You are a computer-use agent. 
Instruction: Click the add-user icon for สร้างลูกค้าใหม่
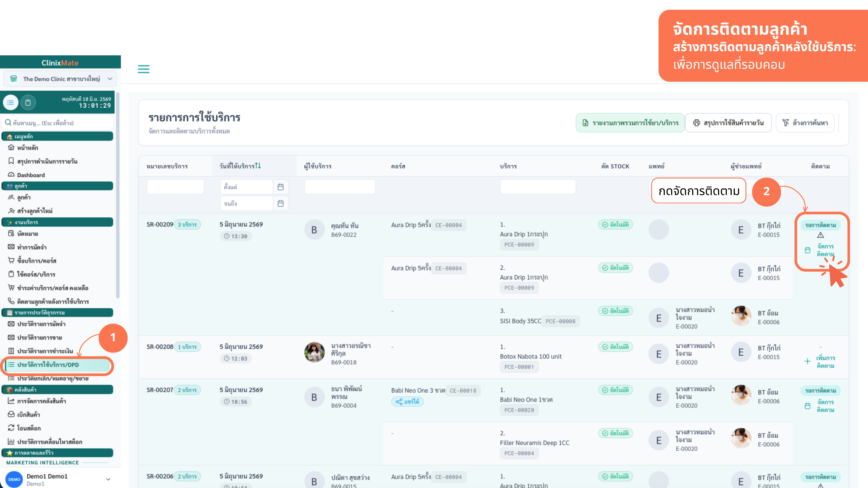11,211
